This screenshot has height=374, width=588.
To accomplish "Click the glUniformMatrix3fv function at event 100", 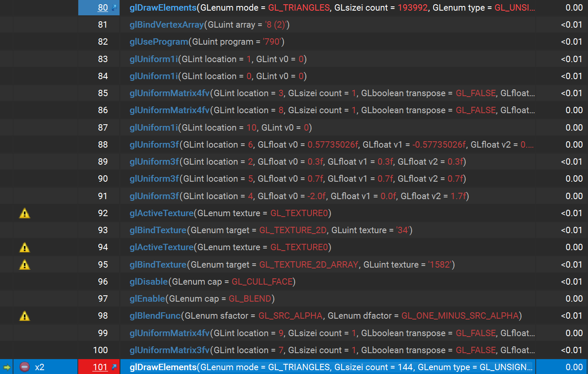I will (169, 350).
